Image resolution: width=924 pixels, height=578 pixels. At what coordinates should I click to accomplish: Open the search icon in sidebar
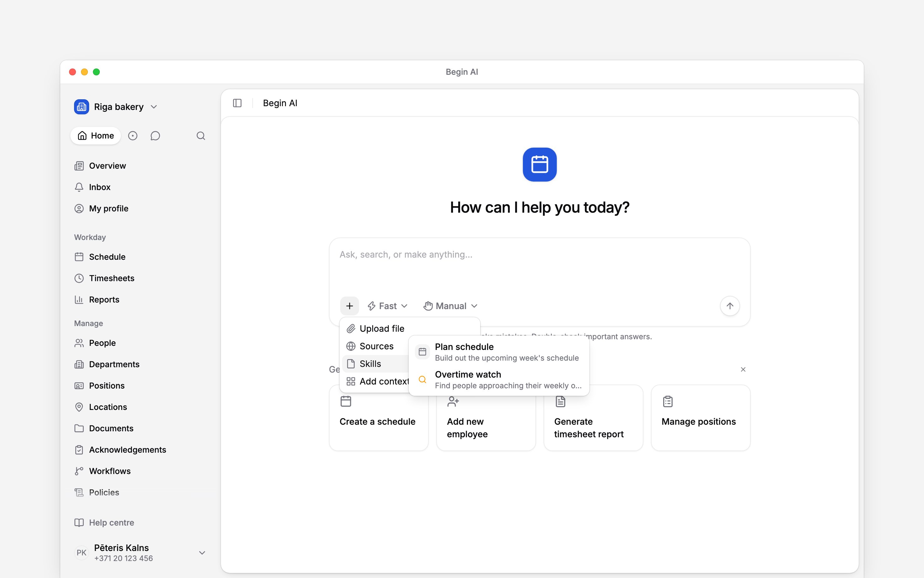201,136
